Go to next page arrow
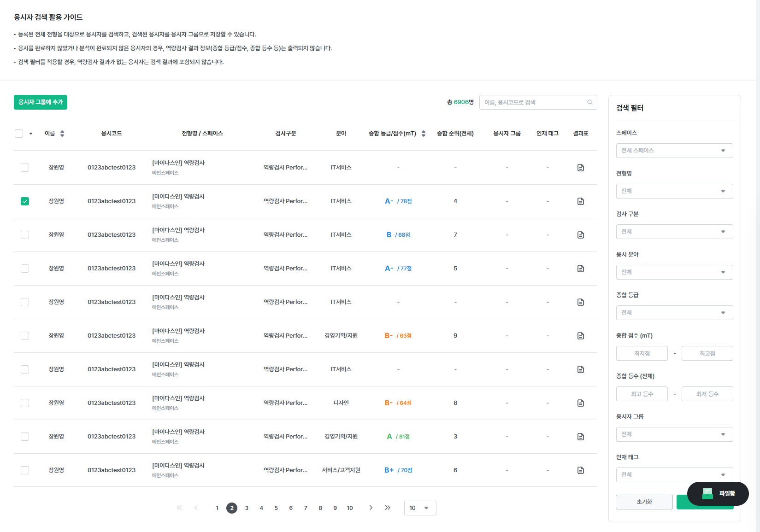This screenshot has height=532, width=760. pos(371,508)
